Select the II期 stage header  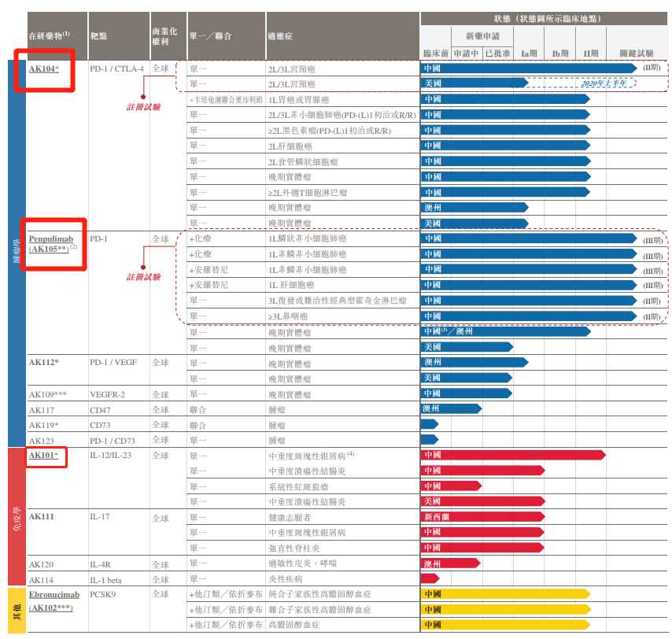tap(591, 54)
